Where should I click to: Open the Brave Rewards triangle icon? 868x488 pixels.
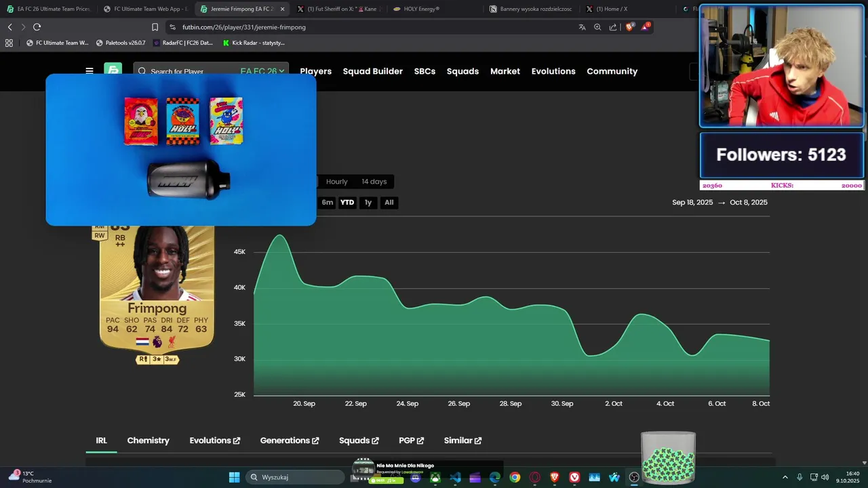pyautogui.click(x=646, y=27)
